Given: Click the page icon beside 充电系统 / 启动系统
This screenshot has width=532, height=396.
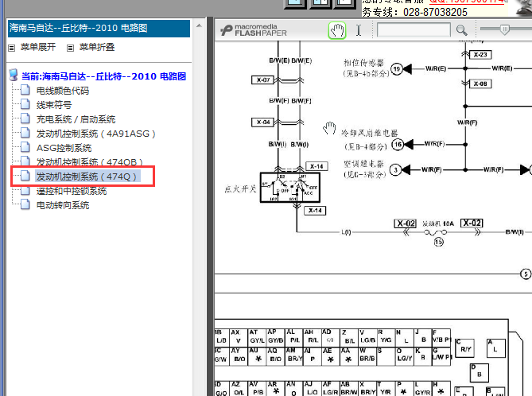Looking at the screenshot, I should pos(25,118).
